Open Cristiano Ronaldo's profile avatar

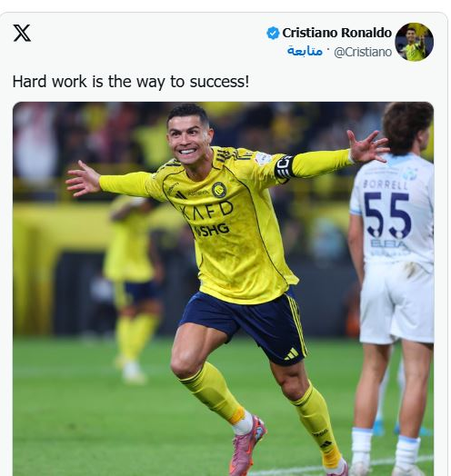tap(415, 42)
